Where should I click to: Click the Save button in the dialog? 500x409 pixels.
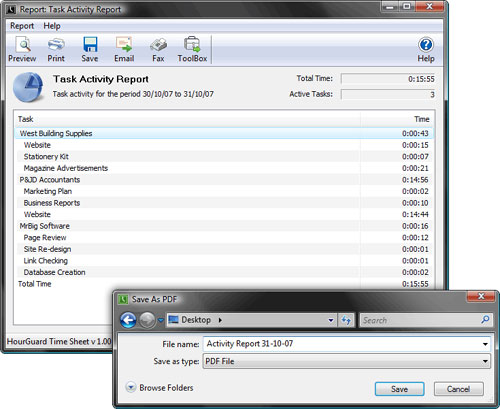(x=399, y=389)
